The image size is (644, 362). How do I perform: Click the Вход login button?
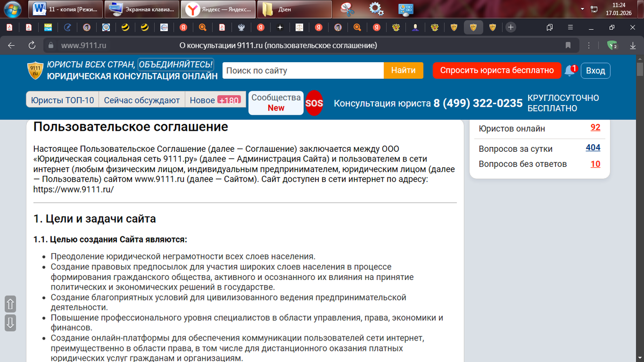595,70
